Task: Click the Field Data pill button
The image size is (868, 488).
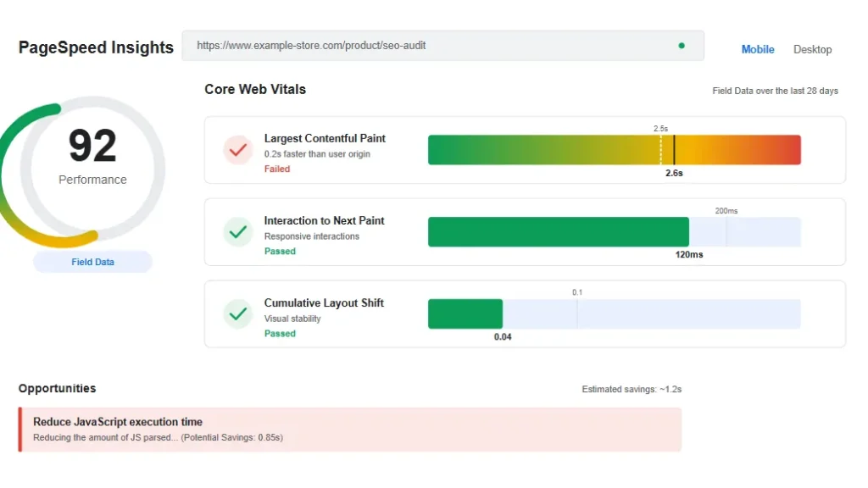Action: 92,262
